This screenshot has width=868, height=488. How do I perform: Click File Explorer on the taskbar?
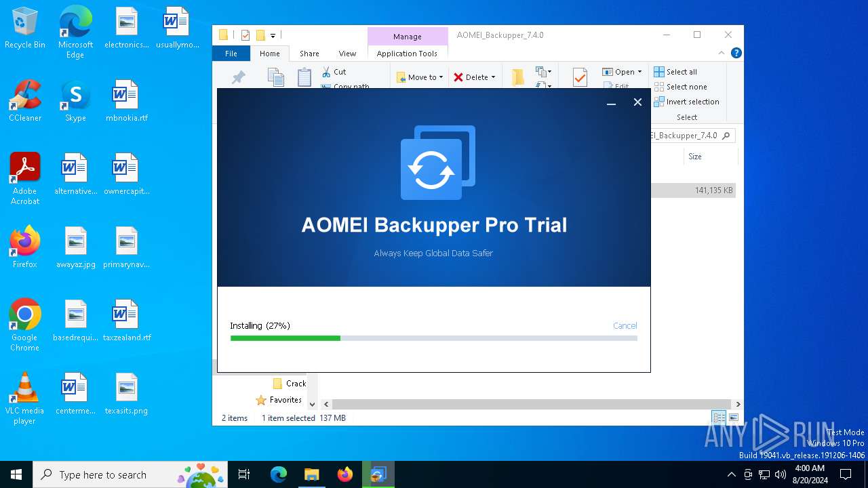311,474
